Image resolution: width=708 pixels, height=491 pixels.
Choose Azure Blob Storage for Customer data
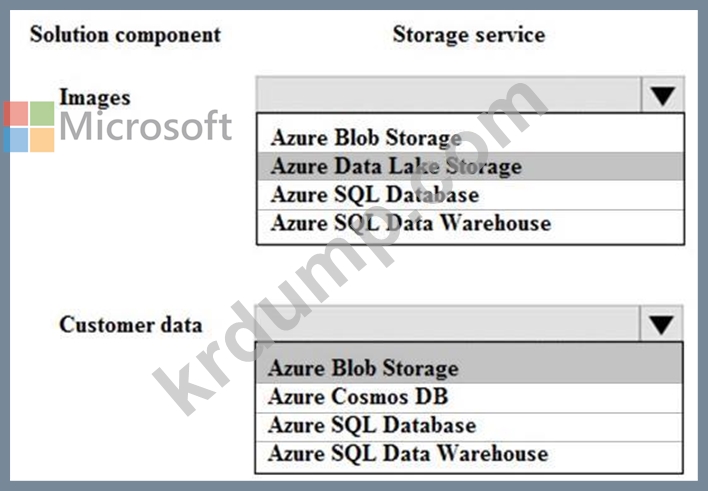point(469,368)
